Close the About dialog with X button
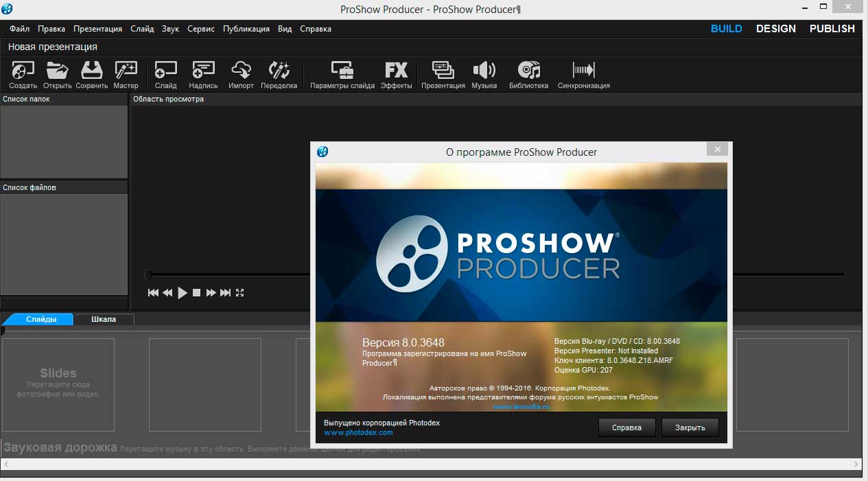 (x=717, y=150)
